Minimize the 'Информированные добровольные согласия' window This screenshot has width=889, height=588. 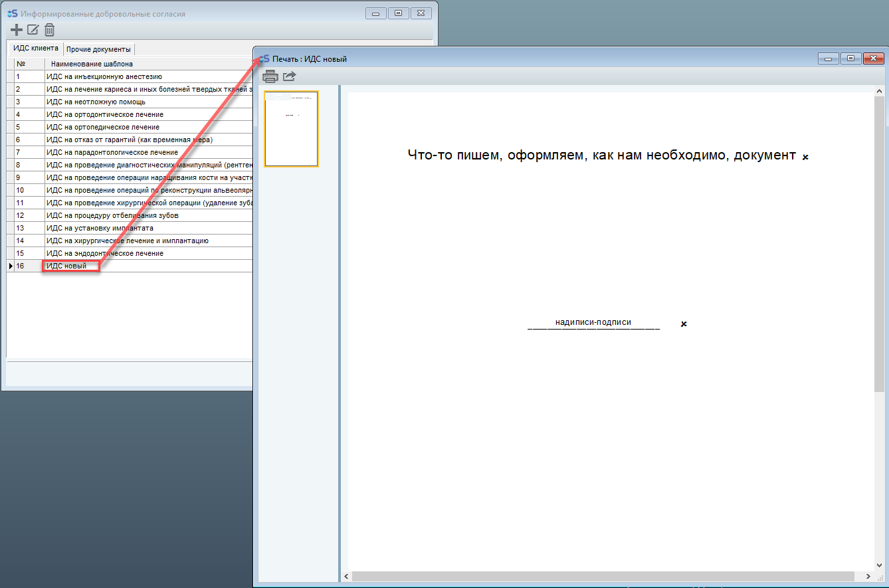[376, 13]
